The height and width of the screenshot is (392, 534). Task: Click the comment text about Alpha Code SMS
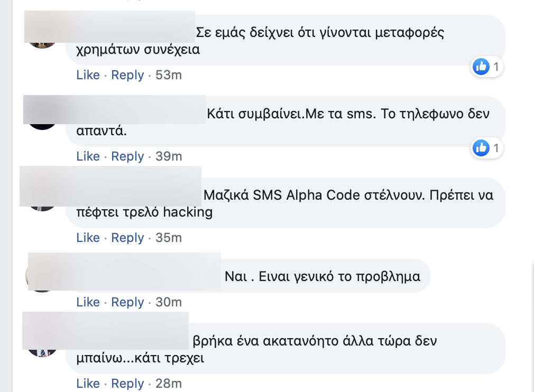(348, 195)
